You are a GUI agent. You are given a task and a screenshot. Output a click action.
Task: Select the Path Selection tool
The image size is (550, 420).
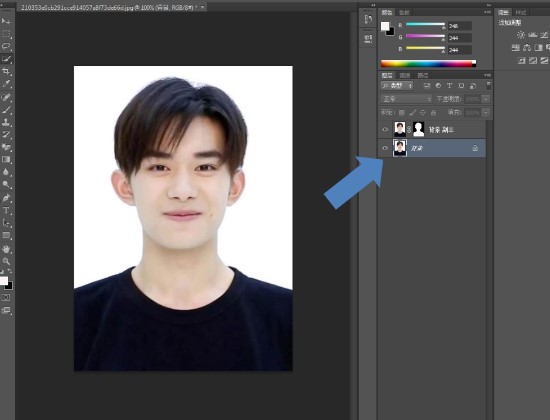tap(6, 223)
